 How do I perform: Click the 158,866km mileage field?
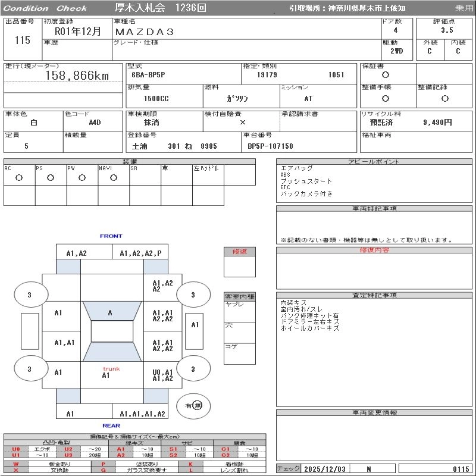[x=77, y=76]
